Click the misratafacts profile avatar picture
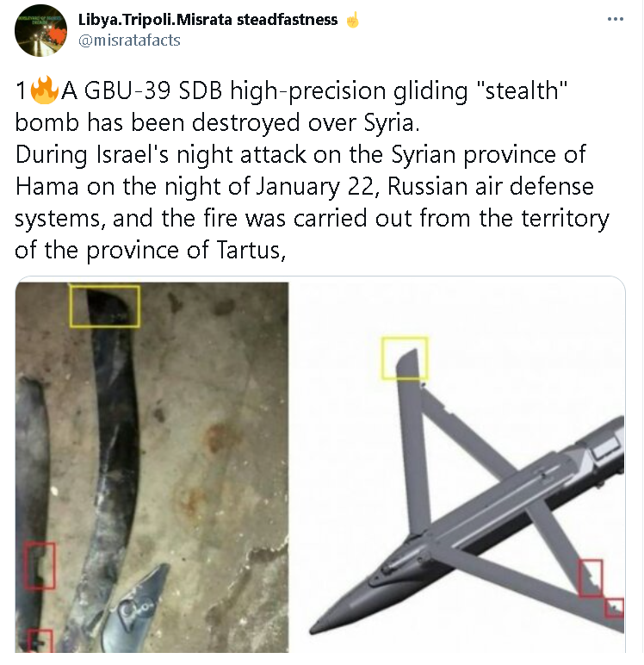 pos(40,30)
